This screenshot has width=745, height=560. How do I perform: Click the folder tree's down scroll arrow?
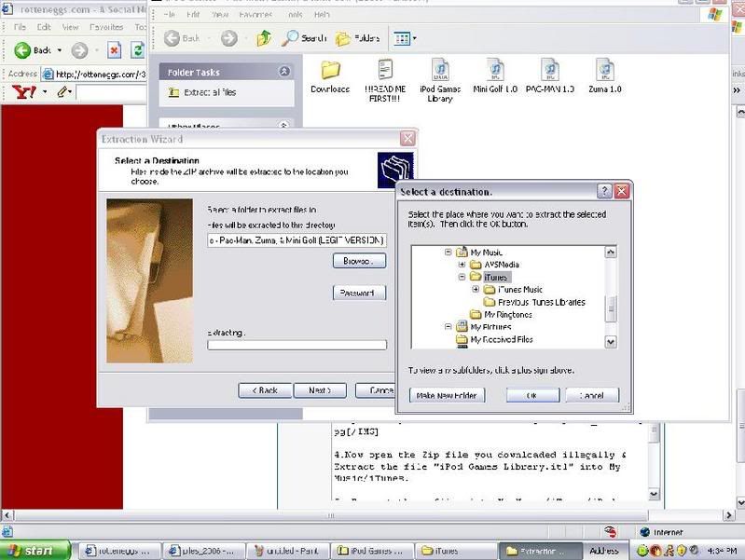611,342
